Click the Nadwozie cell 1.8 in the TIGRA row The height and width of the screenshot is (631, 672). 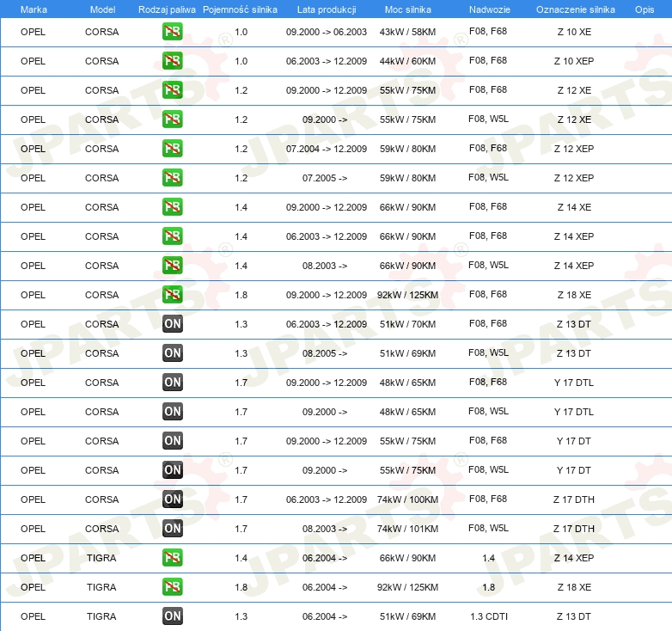click(x=489, y=587)
